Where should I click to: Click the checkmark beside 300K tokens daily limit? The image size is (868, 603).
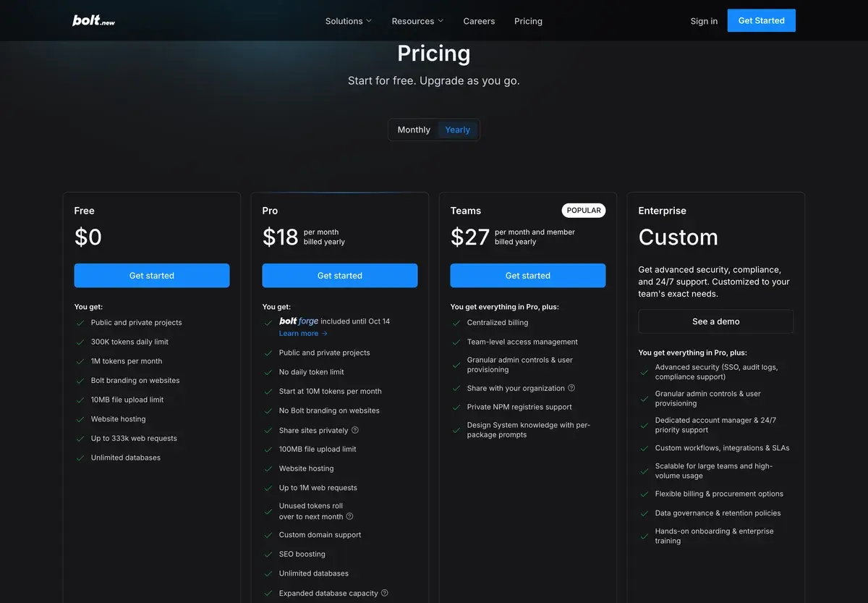[x=80, y=342]
